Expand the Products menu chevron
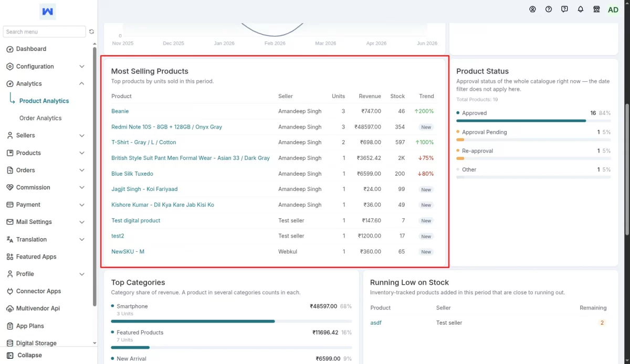Image resolution: width=630 pixels, height=364 pixels. [82, 153]
